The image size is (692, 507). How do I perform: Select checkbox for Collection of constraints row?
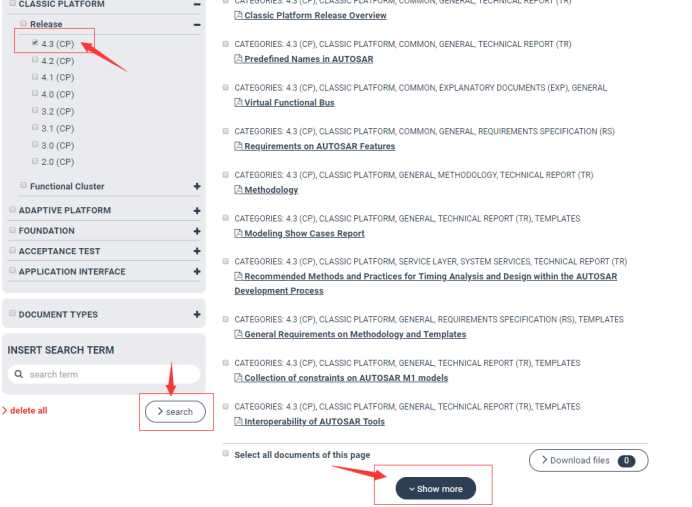click(x=226, y=363)
